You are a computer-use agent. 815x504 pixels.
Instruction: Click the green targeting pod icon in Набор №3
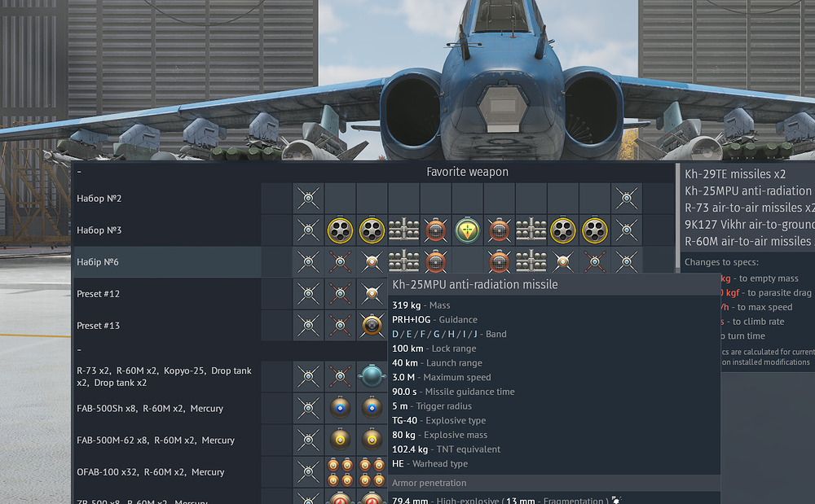point(467,230)
